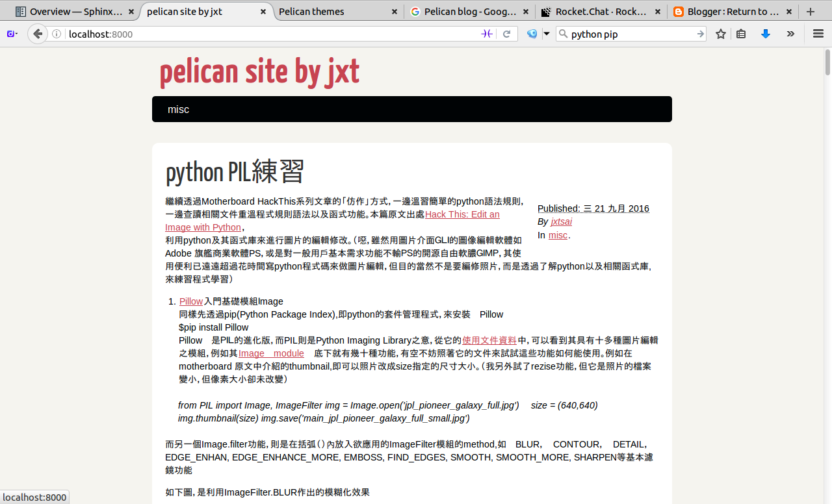Open the misc category link under the author
Image resolution: width=832 pixels, height=504 pixels.
pos(558,235)
